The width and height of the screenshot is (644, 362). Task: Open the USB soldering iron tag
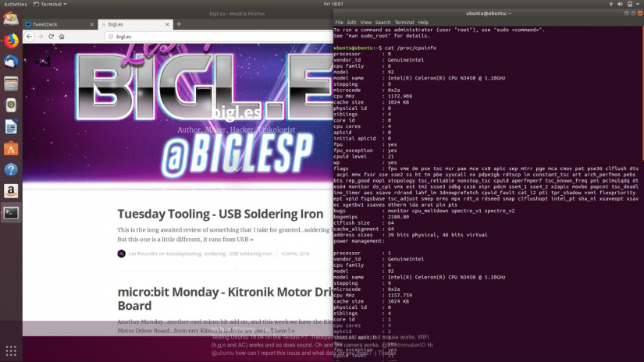(x=250, y=254)
